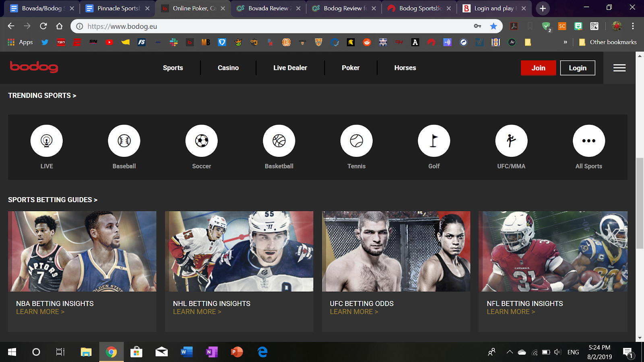Click LEARN MORE under NFL Betting Insights
644x362 pixels.
511,312
